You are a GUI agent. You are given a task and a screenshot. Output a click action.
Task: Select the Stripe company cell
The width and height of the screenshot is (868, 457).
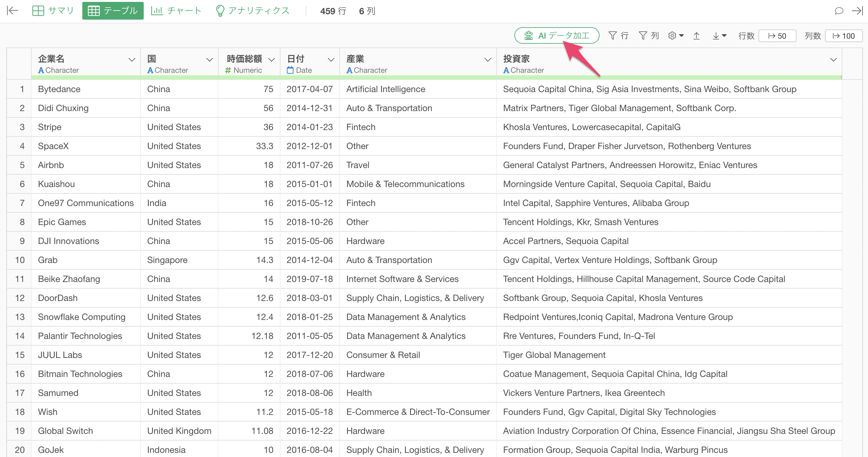click(86, 127)
